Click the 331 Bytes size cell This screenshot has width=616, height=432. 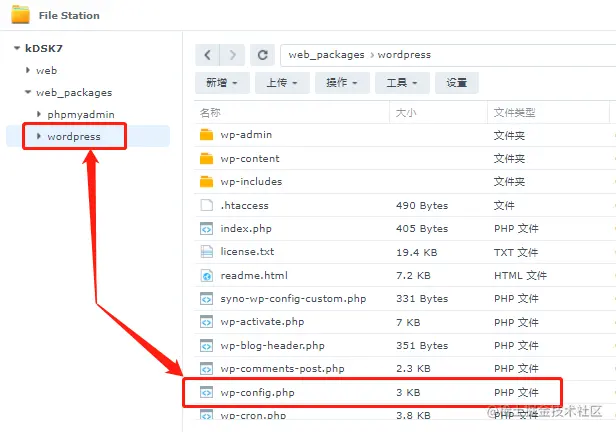click(422, 299)
